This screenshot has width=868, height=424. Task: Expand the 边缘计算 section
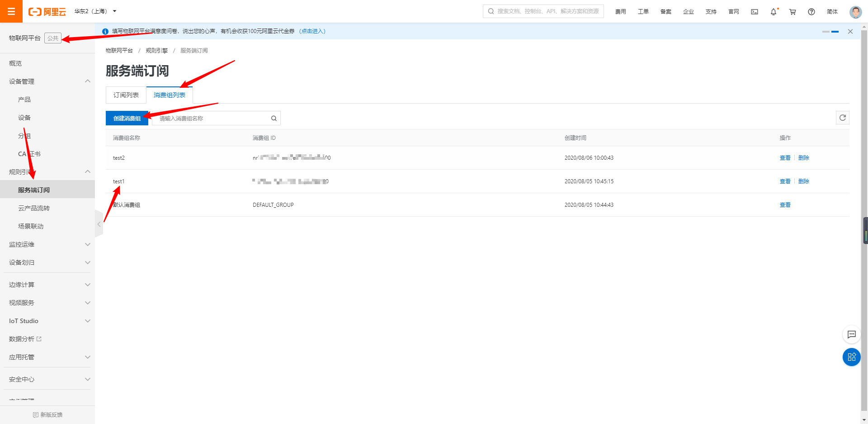tap(88, 285)
